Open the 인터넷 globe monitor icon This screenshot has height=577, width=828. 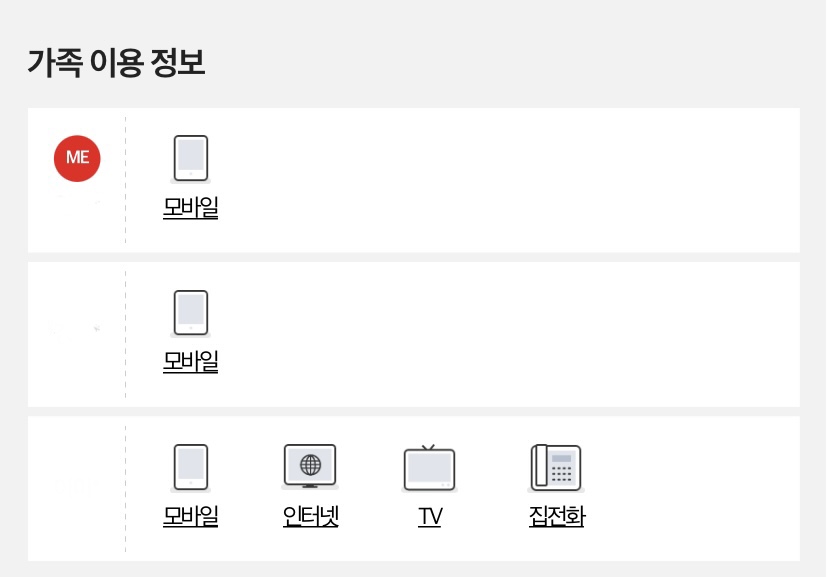(x=310, y=466)
